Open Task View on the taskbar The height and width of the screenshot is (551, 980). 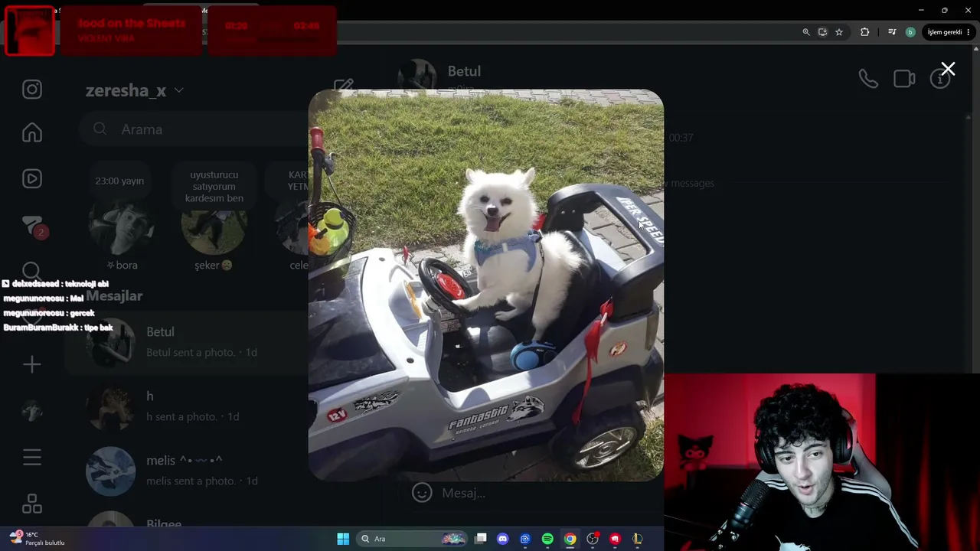[x=481, y=539]
